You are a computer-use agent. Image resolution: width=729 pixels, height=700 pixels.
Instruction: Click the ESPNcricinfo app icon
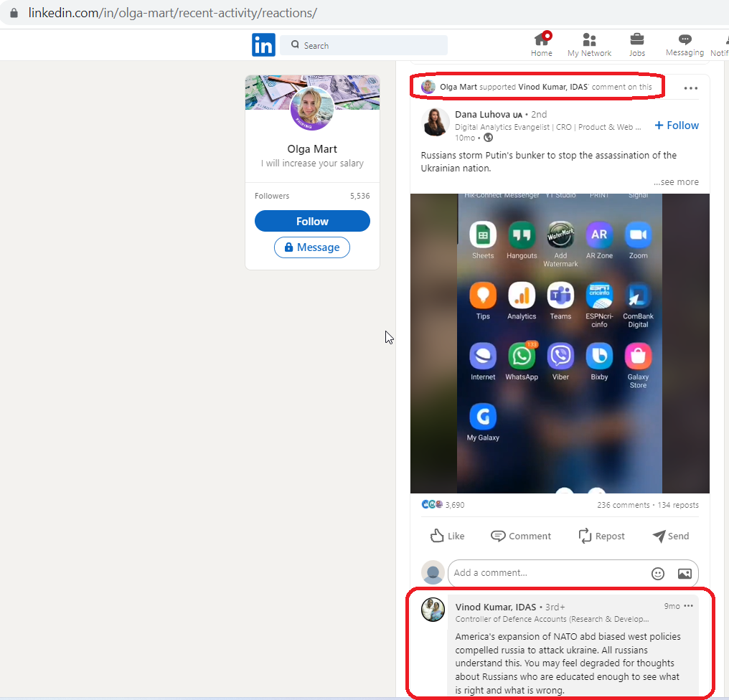[599, 295]
